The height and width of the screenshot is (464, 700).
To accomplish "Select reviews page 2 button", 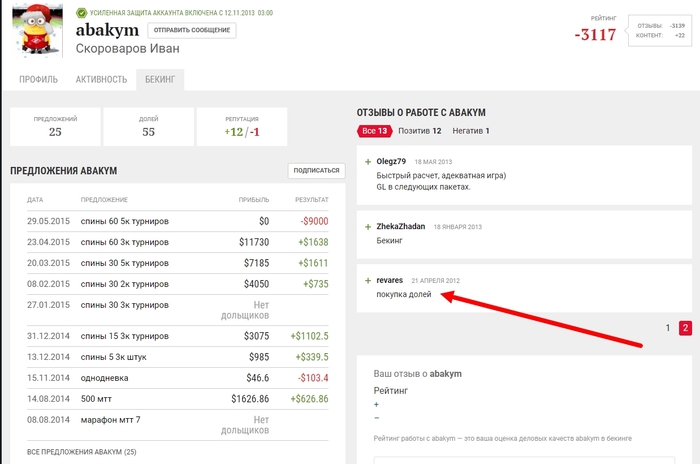I will click(685, 328).
